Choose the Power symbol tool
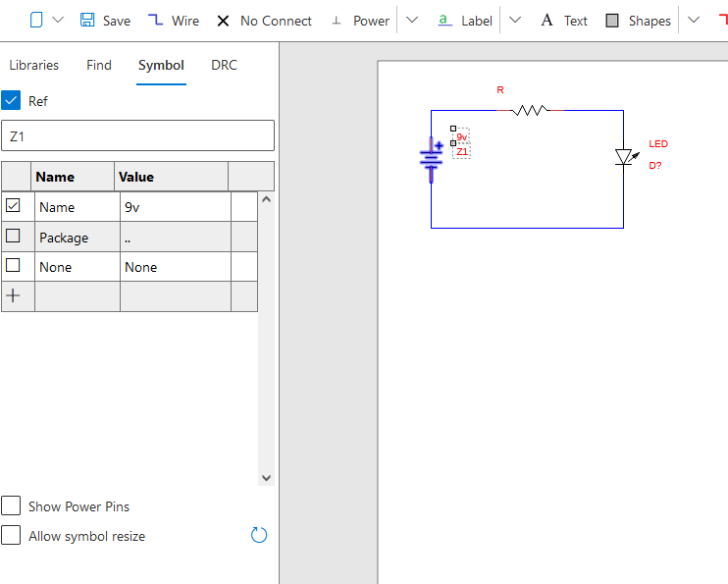This screenshot has height=584, width=728. tap(337, 21)
